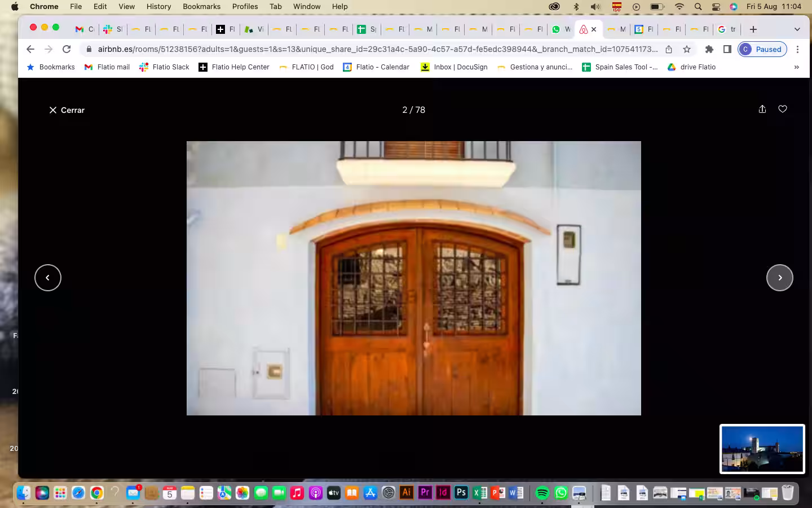This screenshot has width=812, height=508.
Task: Close the active Airbnb tab
Action: click(x=594, y=29)
